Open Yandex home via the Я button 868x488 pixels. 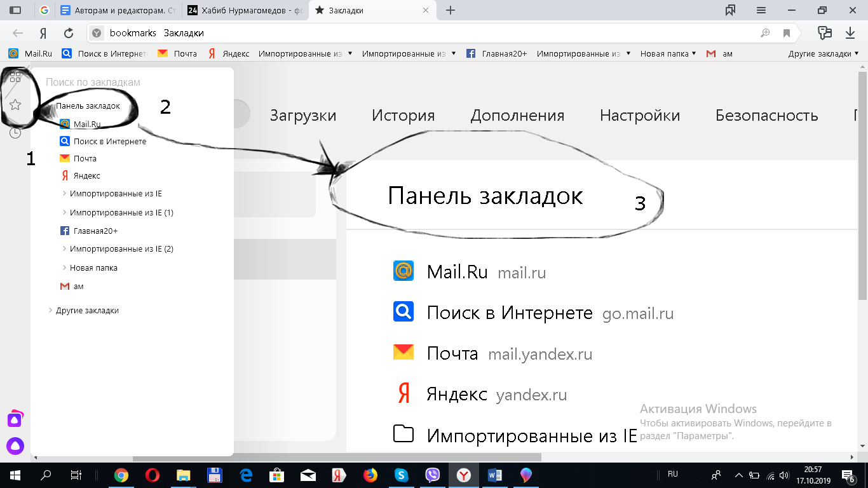43,33
